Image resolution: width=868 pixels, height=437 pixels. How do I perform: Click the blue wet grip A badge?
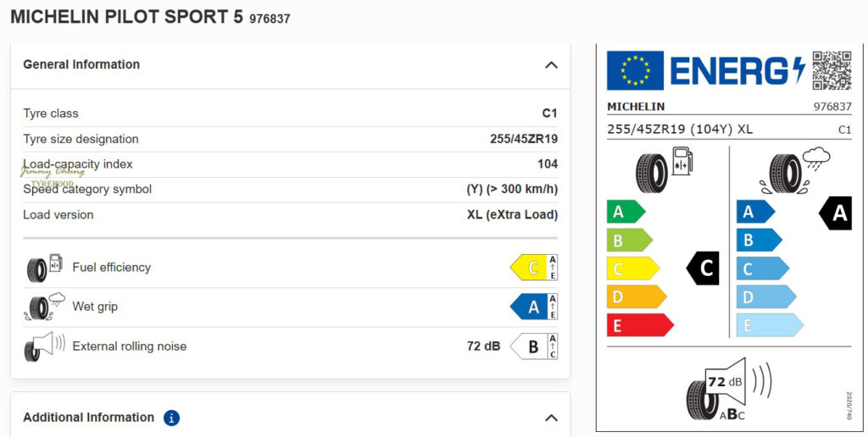point(533,307)
